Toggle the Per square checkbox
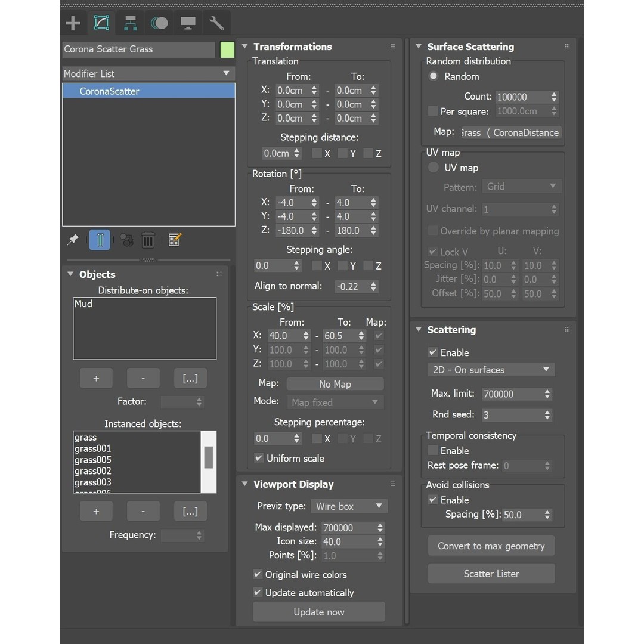Screen dimensions: 644x644 click(432, 111)
